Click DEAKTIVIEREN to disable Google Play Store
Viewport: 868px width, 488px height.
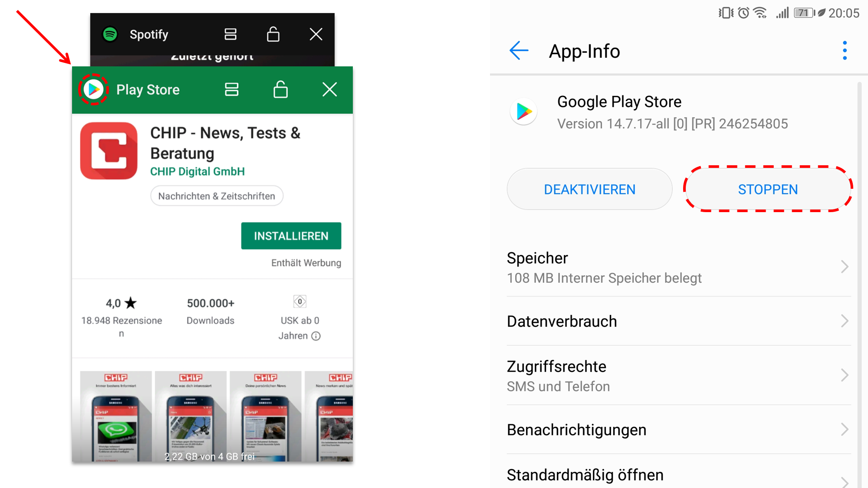click(590, 190)
